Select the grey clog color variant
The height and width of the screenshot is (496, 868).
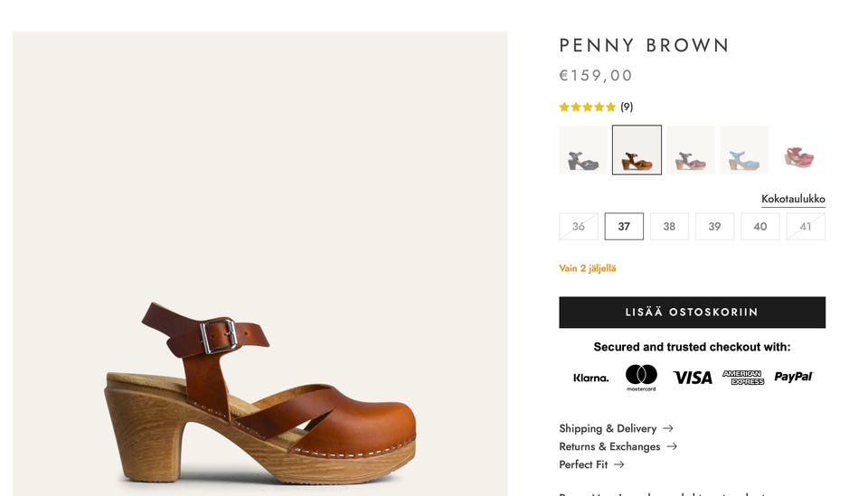[x=583, y=150]
